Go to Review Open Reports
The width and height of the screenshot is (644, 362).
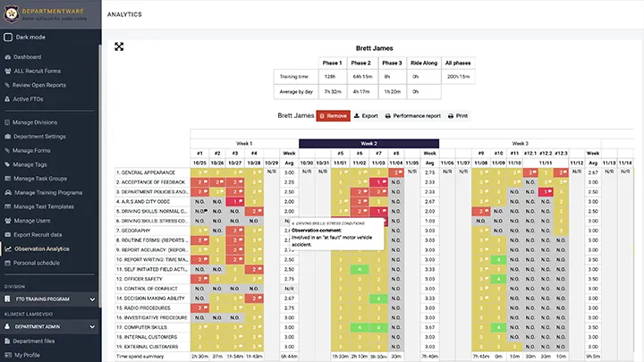(x=39, y=85)
